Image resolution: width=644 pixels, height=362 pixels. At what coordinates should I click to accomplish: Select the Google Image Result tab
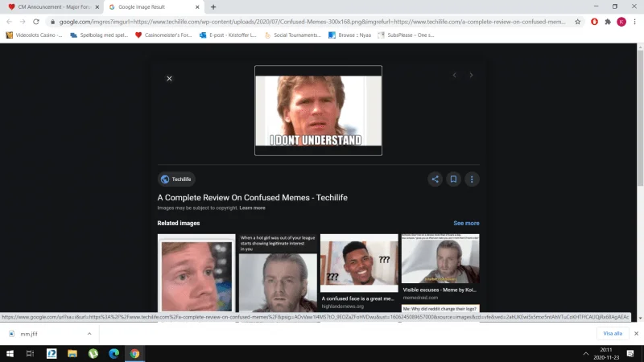pos(152,7)
